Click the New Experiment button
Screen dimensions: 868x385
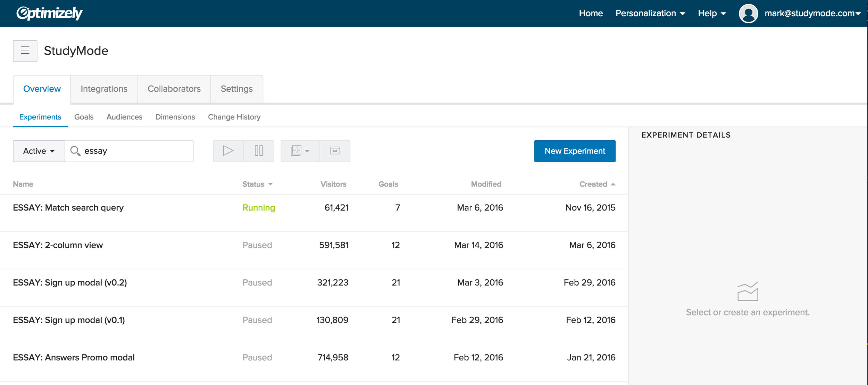pos(575,151)
